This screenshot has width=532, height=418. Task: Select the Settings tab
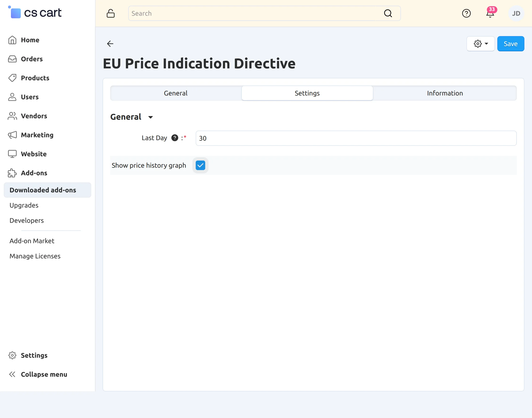tap(307, 93)
